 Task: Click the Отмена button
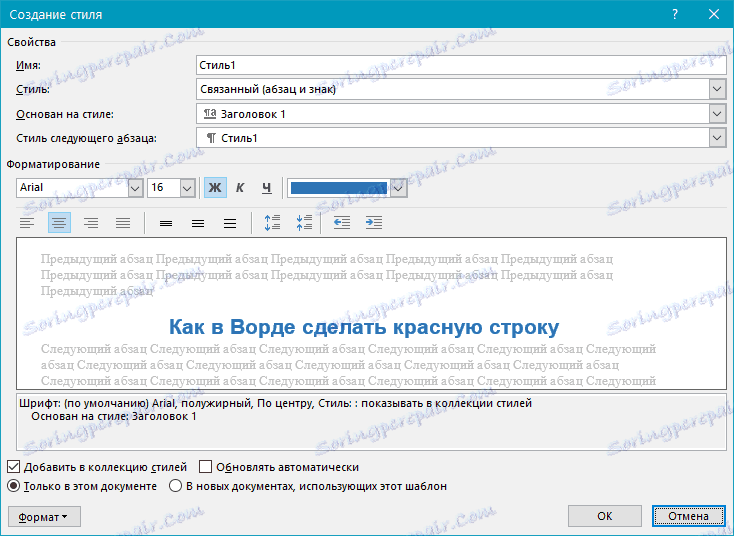click(689, 516)
